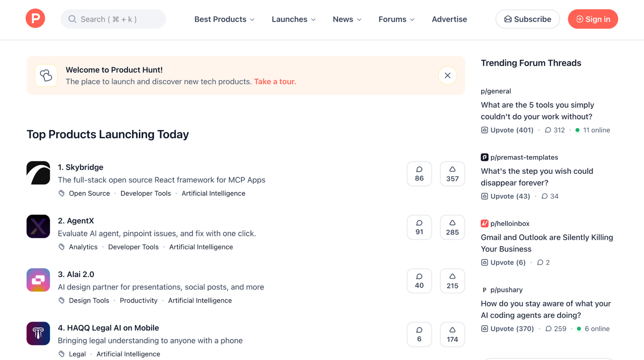
Task: Expand the Forums dropdown menu
Action: tap(396, 19)
